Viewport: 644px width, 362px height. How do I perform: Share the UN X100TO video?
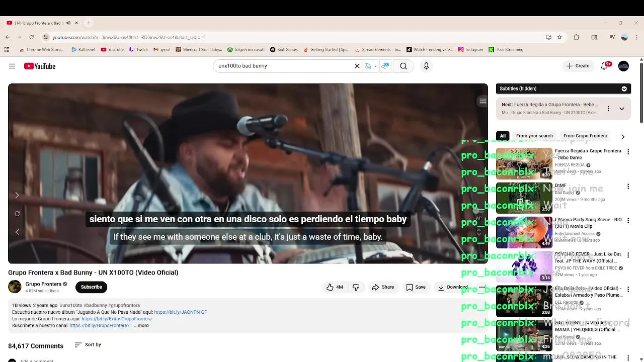[383, 287]
